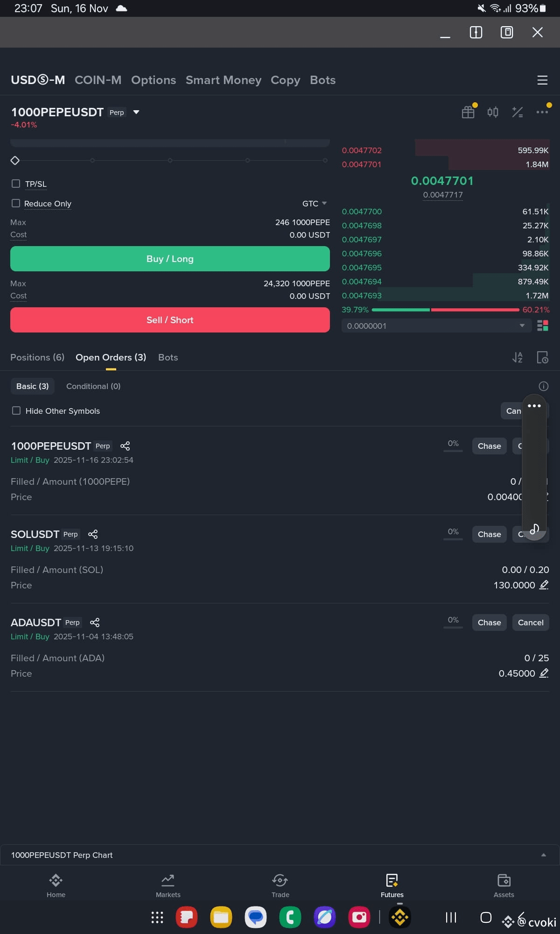
Task: Open the candlestick chart icon
Action: [x=493, y=112]
